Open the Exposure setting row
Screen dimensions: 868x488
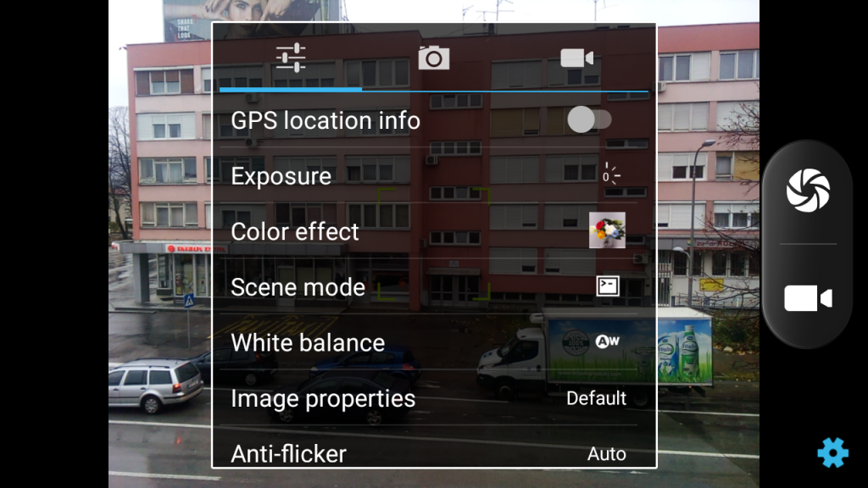[x=428, y=175]
